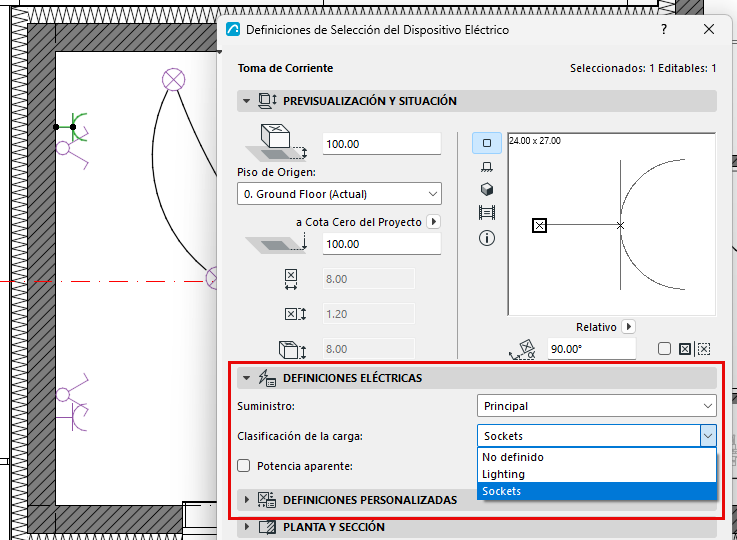Close the device settings dialog
This screenshot has width=737, height=540.
pyautogui.click(x=709, y=29)
